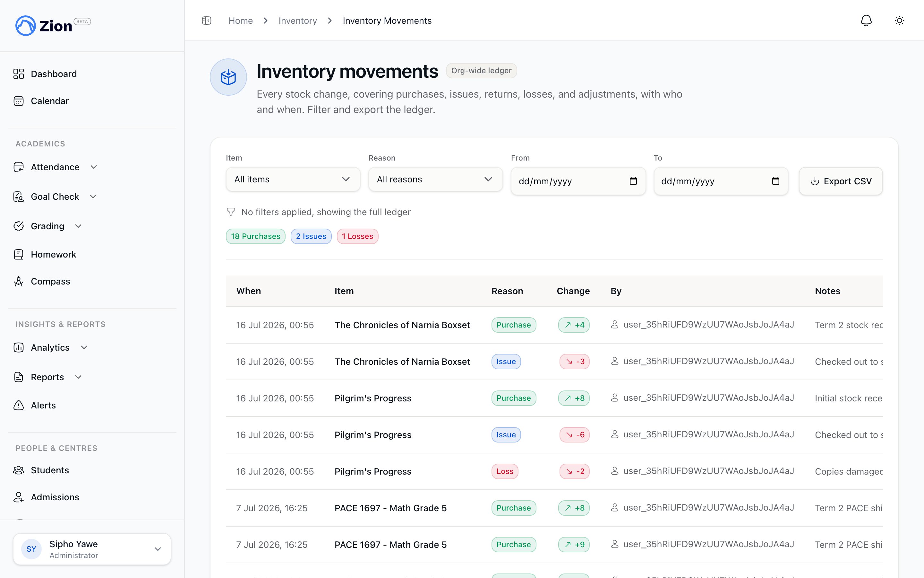This screenshot has width=924, height=578.
Task: Open the notifications bell
Action: [x=866, y=21]
